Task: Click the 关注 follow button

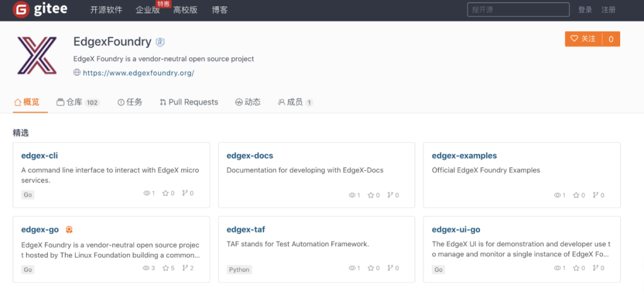Action: (x=583, y=39)
